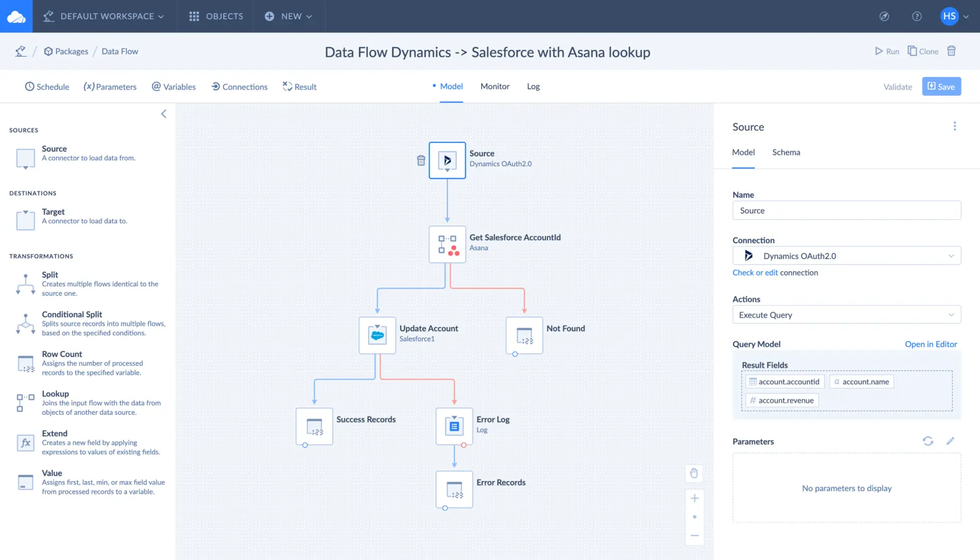Reset canvas zoom with dot control

click(695, 517)
